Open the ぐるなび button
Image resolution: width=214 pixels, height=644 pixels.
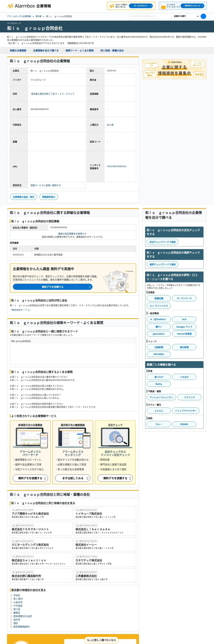coord(184,377)
